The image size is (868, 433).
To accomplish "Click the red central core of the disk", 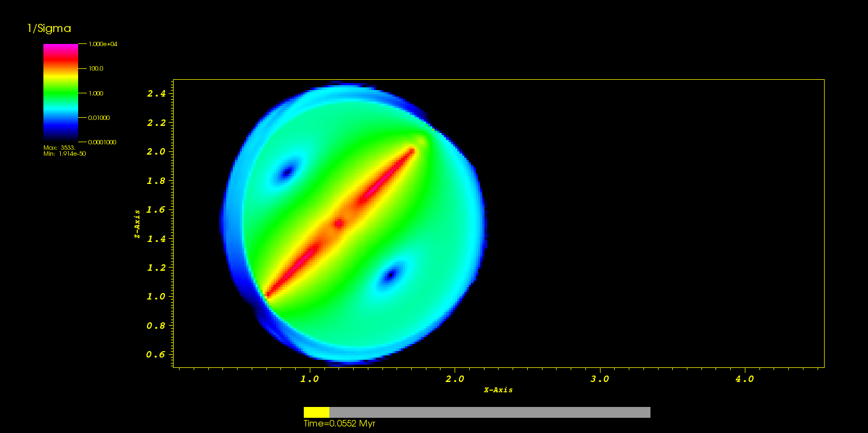I will 339,223.
